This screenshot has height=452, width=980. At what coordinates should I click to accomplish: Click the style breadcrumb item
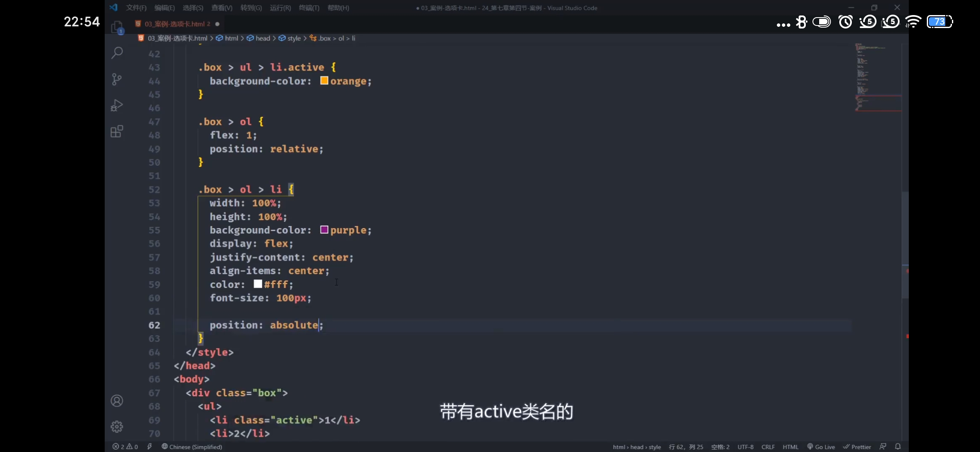point(294,38)
